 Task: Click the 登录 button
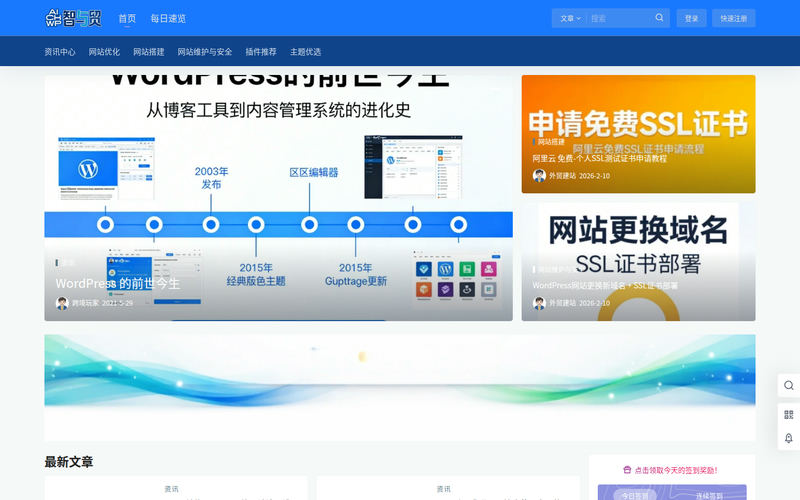click(691, 18)
